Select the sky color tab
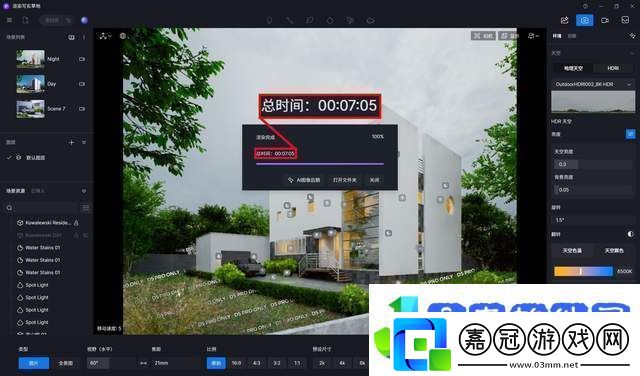The height and width of the screenshot is (376, 640). (x=614, y=251)
